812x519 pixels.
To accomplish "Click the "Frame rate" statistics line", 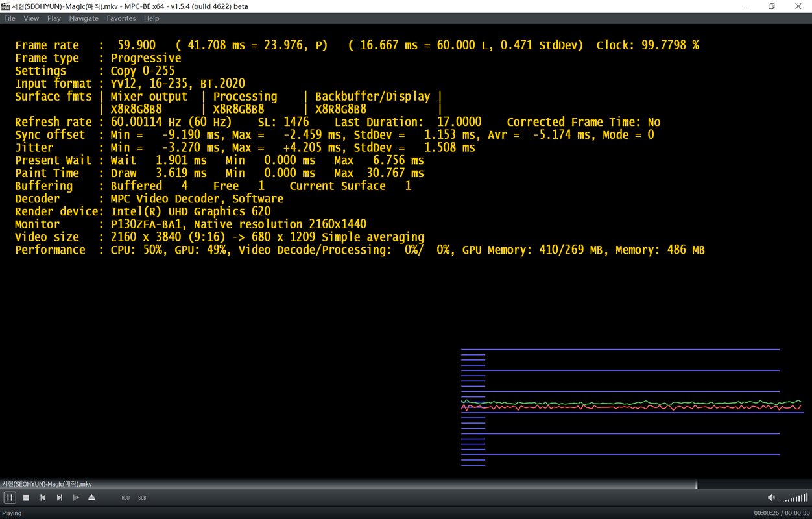I will pyautogui.click(x=357, y=45).
